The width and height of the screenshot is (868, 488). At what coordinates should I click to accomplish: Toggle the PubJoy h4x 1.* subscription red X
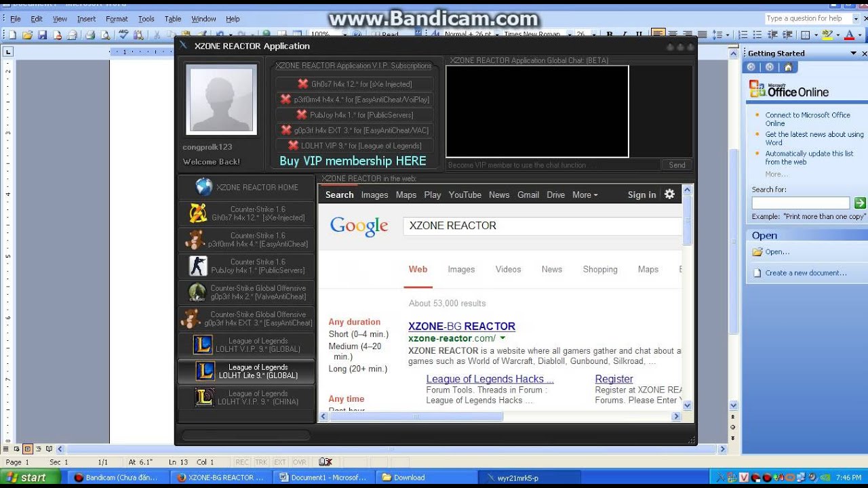pos(302,115)
